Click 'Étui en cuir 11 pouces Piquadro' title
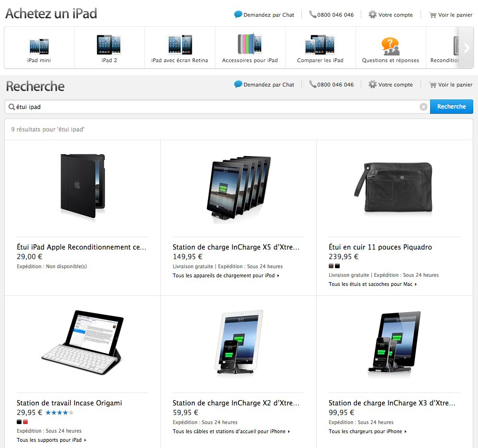This screenshot has width=478, height=448. (380, 247)
